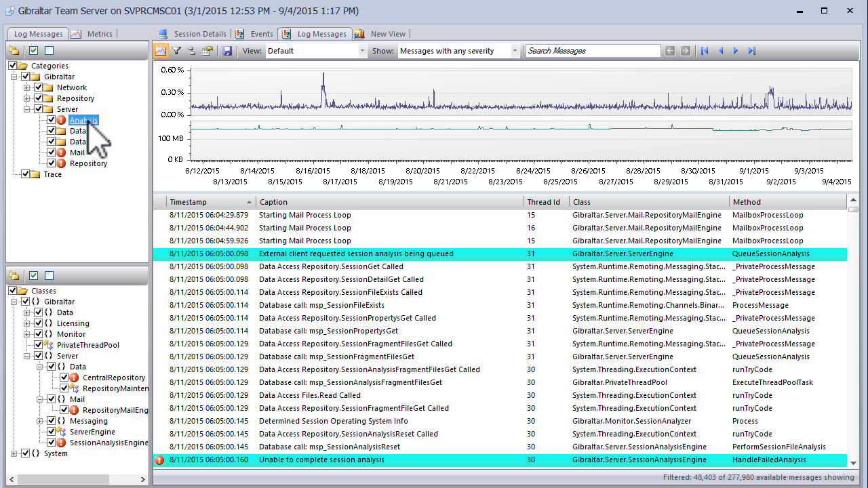Screen dimensions: 868x488
Task: Collapse the Gibraltar category node
Action: pyautogui.click(x=14, y=77)
